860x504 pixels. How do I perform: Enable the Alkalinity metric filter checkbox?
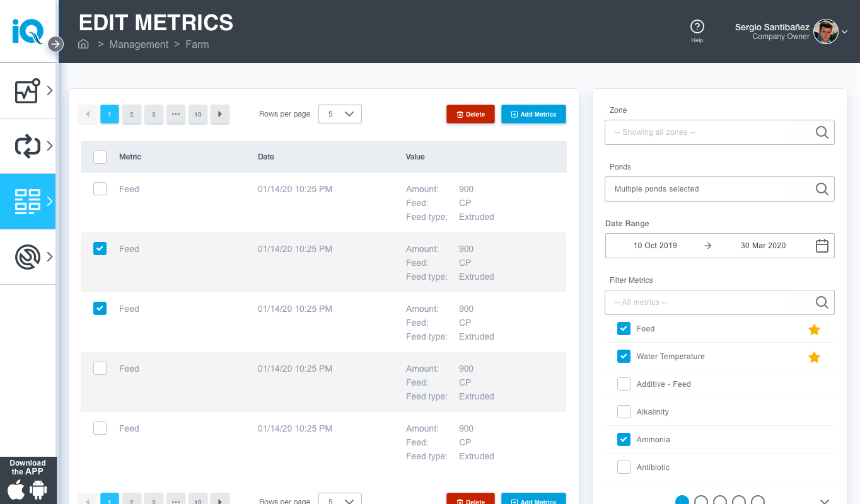tap(624, 412)
